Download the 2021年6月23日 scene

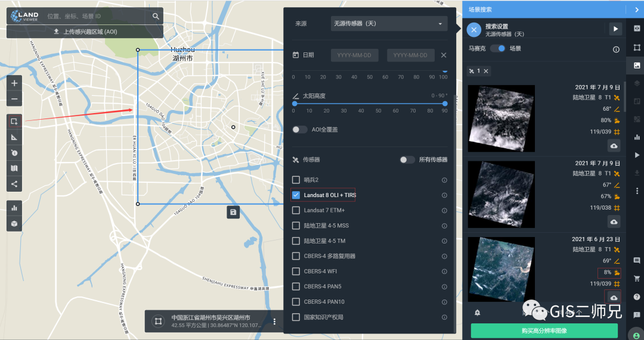tap(614, 297)
